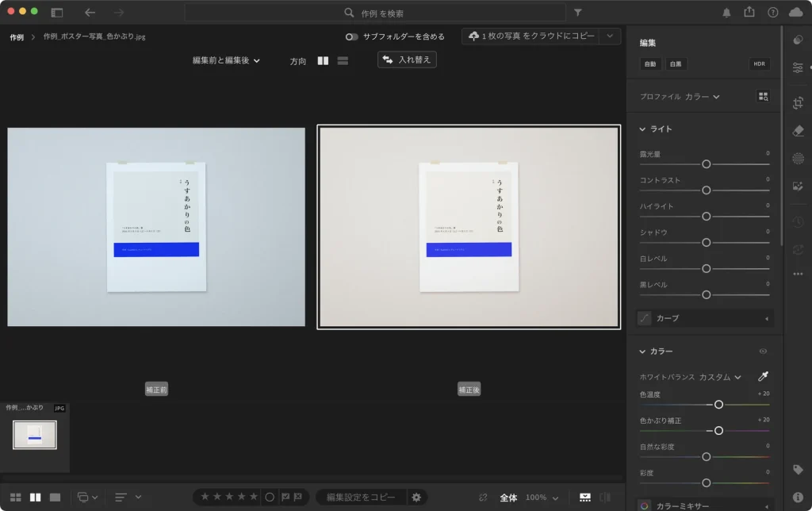
Task: Expand the カラーミキサー panel
Action: [x=705, y=505]
